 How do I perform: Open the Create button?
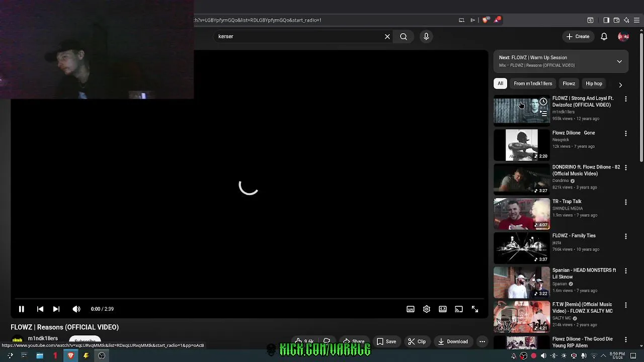pos(578,37)
